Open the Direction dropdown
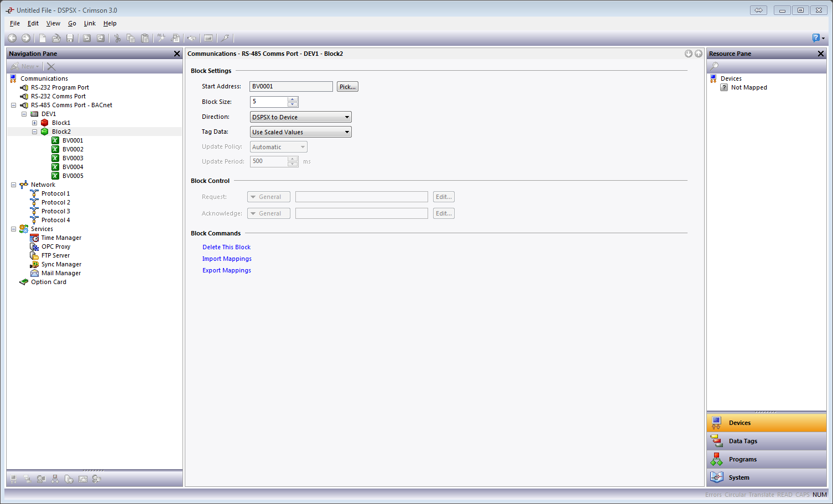833x504 pixels. pos(301,117)
